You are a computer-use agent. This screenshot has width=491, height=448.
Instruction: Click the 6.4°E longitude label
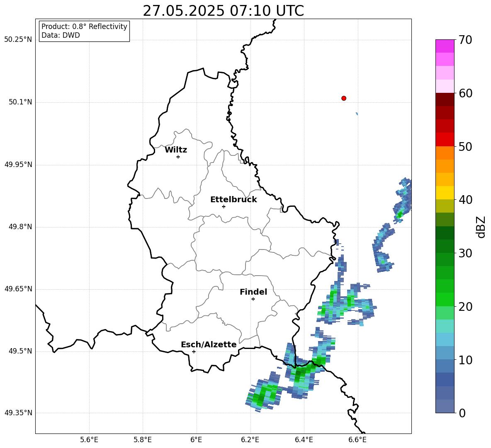pos(304,440)
